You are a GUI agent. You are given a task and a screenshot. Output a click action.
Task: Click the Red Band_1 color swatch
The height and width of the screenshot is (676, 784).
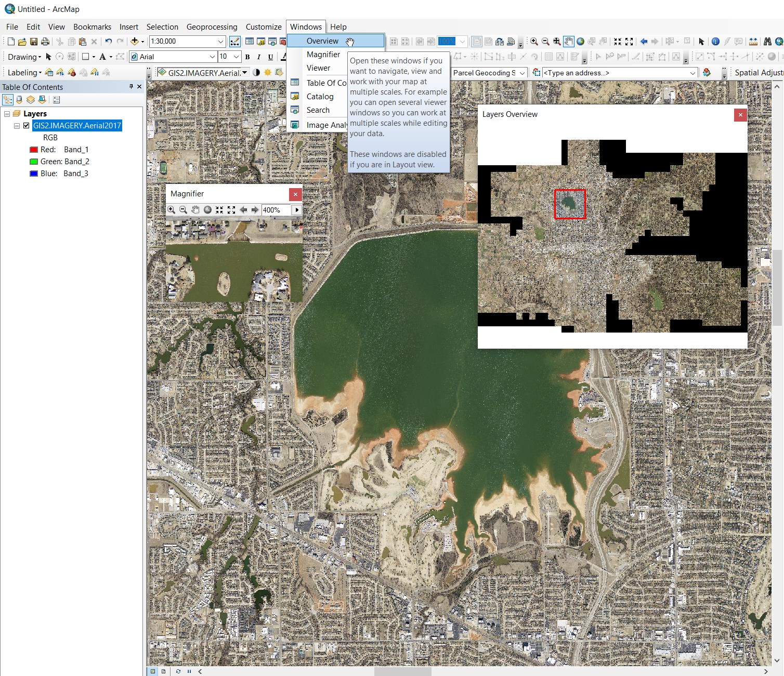pyautogui.click(x=33, y=149)
